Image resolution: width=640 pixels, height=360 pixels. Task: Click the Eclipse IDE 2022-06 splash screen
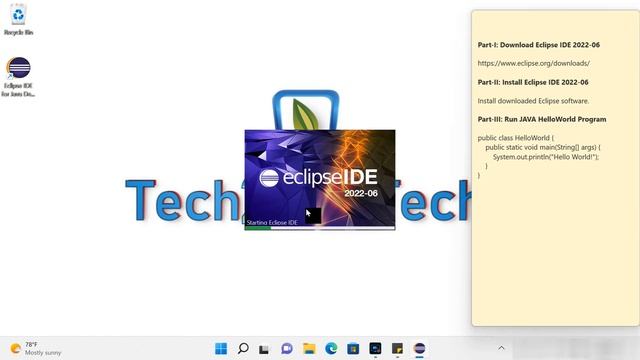pyautogui.click(x=320, y=180)
